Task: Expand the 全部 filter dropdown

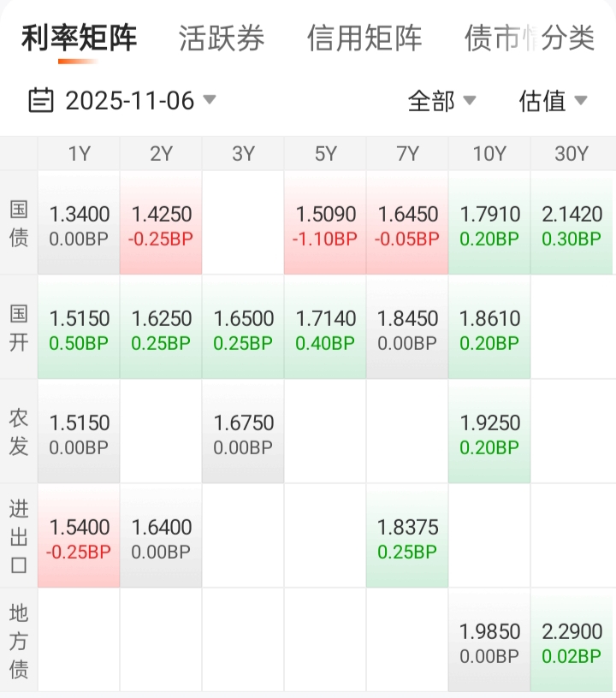Action: tap(441, 101)
